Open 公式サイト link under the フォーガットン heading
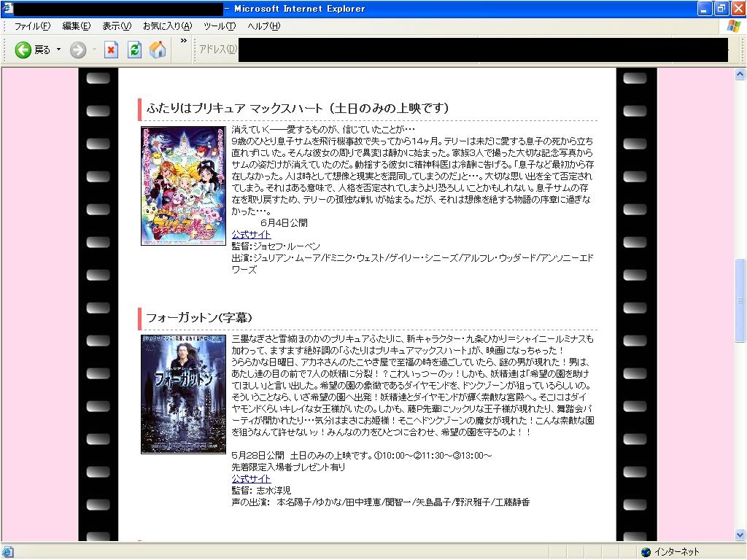747x560 pixels. pos(251,479)
